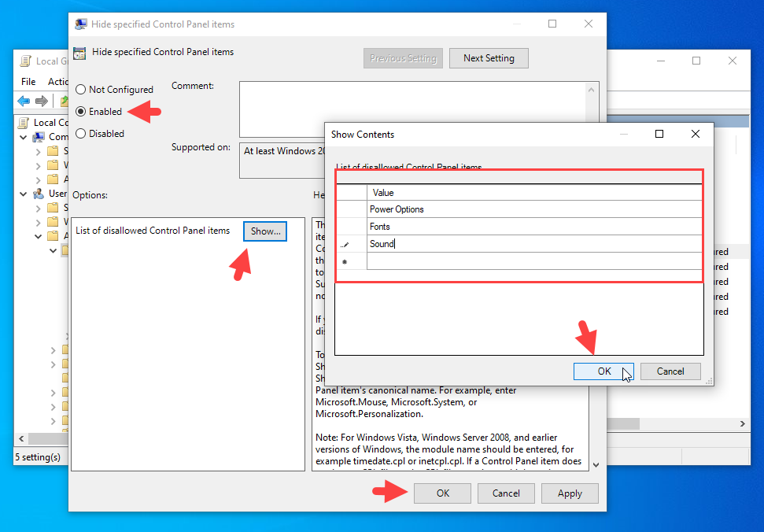
Task: Click inside the Comment text box
Action: (x=412, y=109)
